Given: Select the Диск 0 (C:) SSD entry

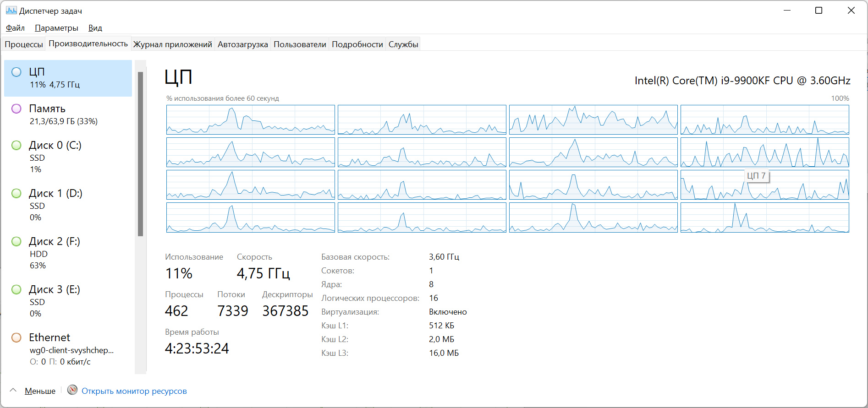Looking at the screenshot, I should [68, 157].
